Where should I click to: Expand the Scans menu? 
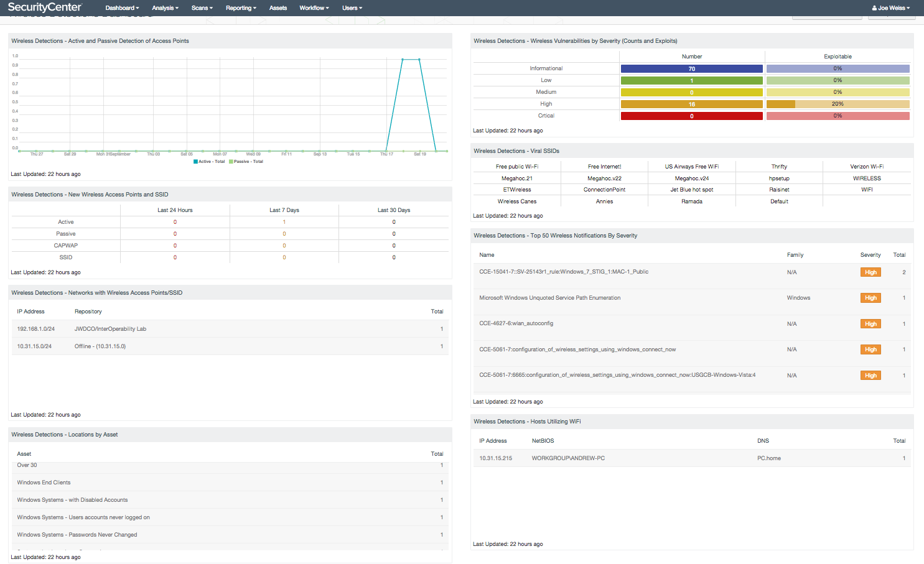click(202, 8)
